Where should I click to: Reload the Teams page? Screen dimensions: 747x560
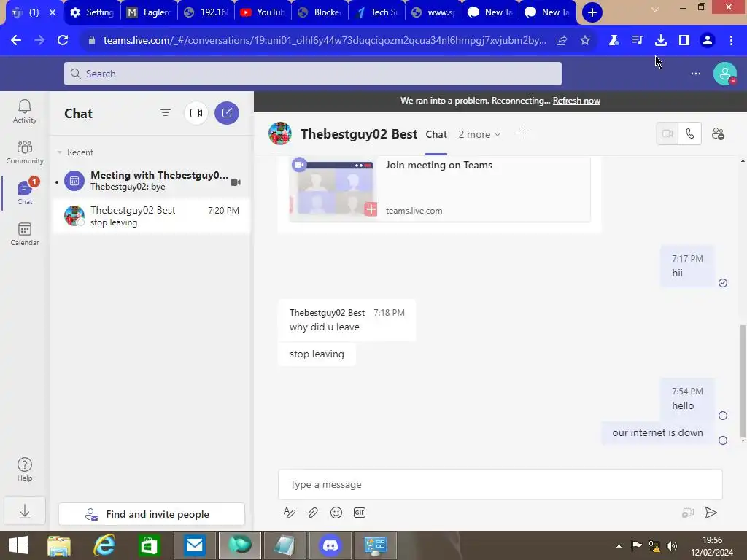(63, 41)
